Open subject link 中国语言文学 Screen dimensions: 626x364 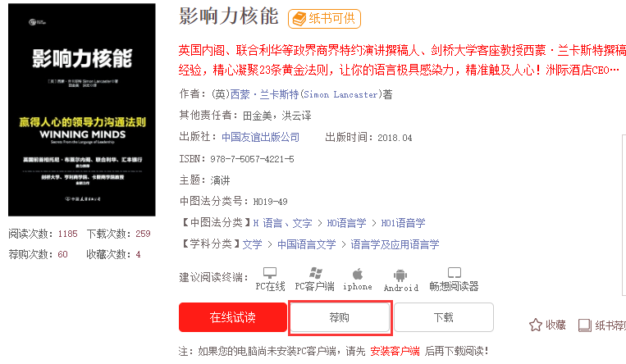[307, 244]
